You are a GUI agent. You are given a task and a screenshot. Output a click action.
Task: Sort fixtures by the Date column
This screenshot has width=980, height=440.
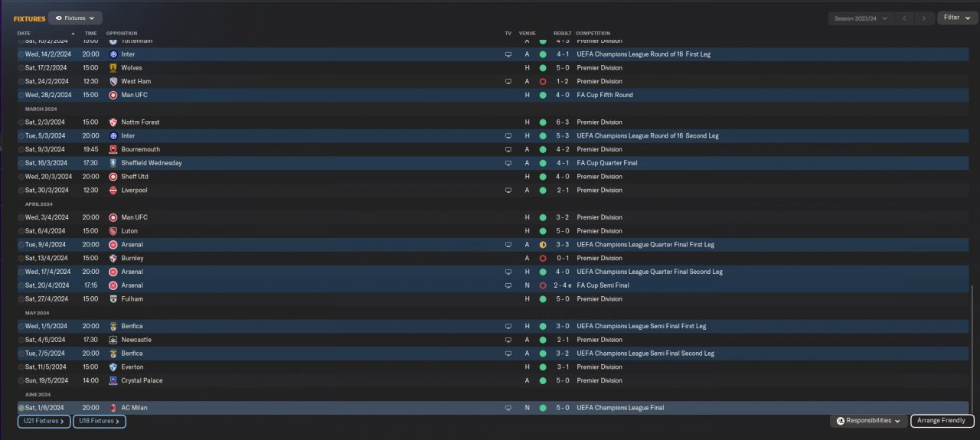pos(24,33)
